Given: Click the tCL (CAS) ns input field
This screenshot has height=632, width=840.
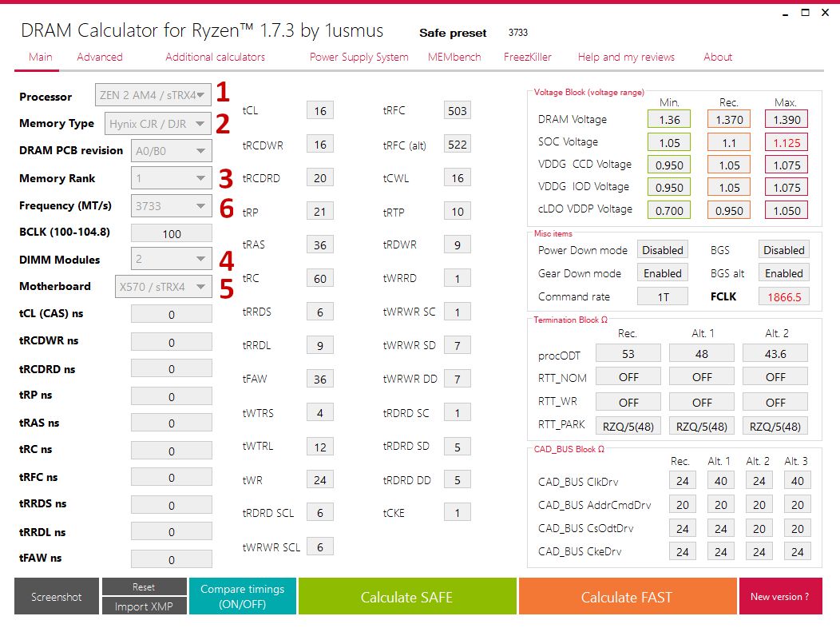Looking at the screenshot, I should coord(172,314).
